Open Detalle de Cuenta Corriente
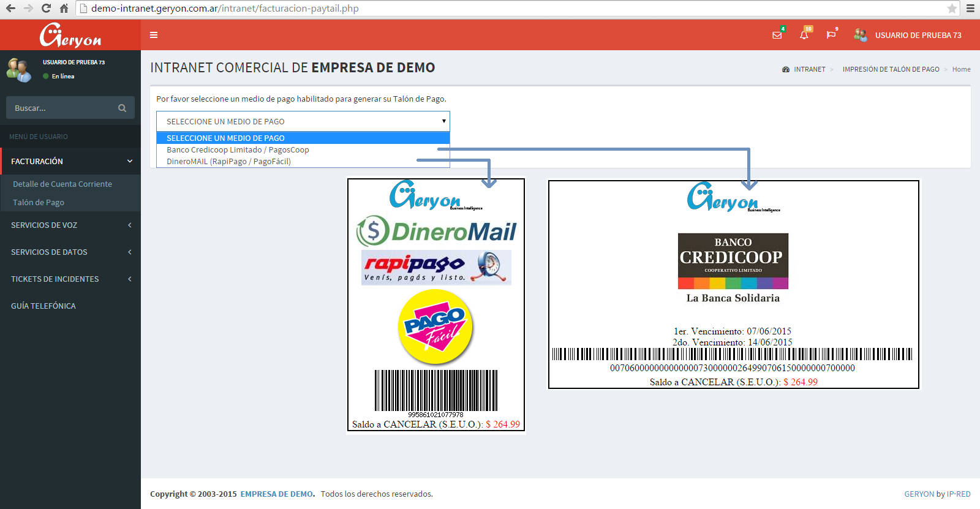This screenshot has width=980, height=509. 62,184
